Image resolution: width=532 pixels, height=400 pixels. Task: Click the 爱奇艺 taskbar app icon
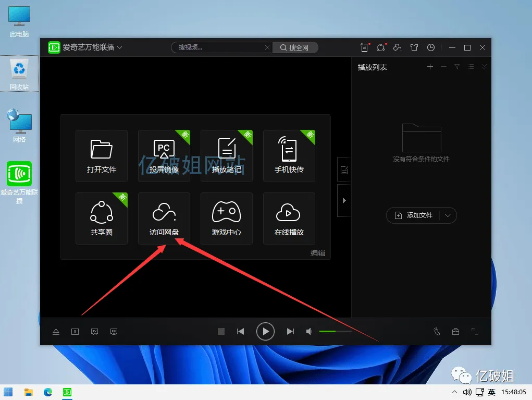67,392
